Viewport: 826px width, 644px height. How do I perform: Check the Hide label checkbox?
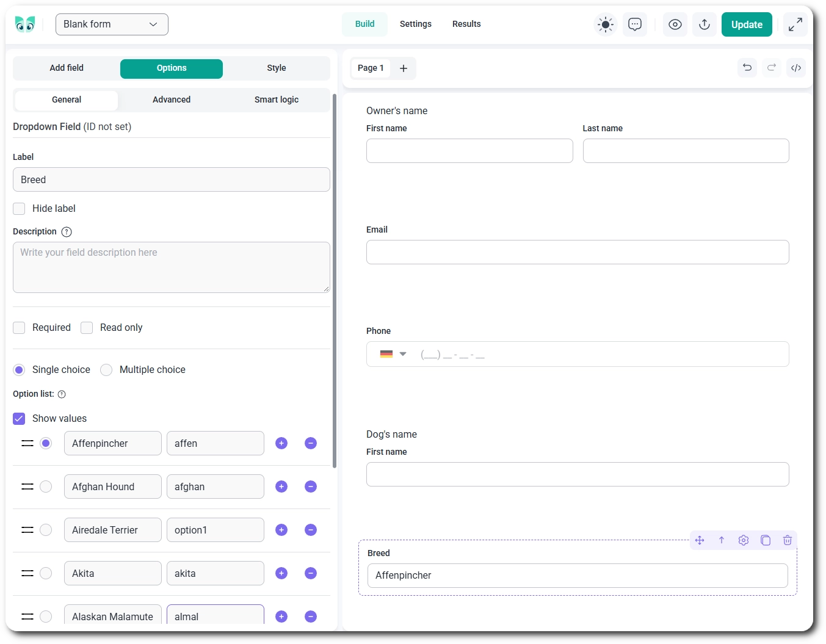[x=19, y=209]
